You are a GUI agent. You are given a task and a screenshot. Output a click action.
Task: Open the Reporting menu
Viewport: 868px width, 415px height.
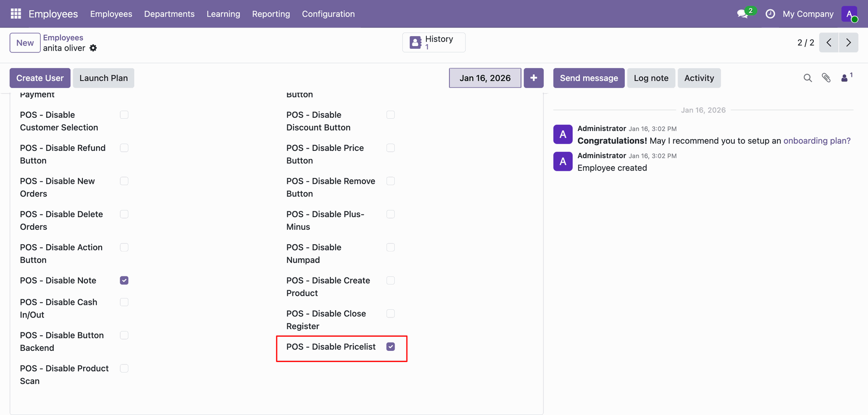point(271,14)
